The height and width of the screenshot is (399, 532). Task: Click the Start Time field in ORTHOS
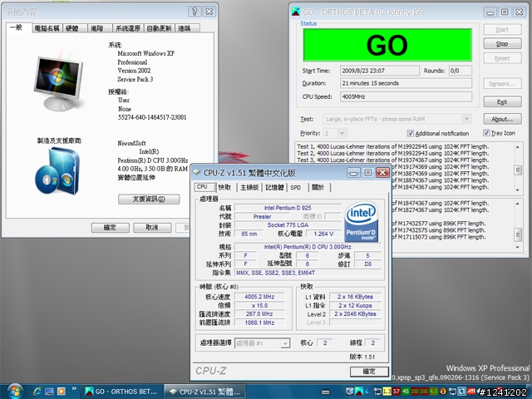tap(380, 71)
